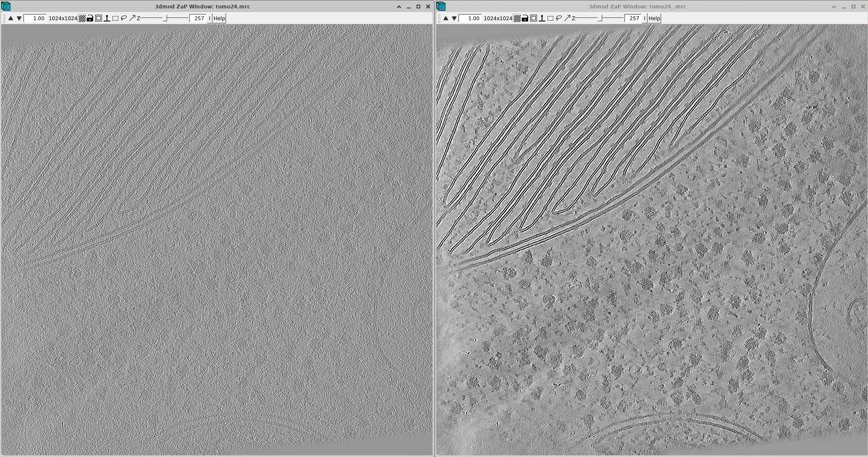Click the center-on-point square icon in tomo24.mrc window
The image size is (868, 457).
pyautogui.click(x=99, y=18)
